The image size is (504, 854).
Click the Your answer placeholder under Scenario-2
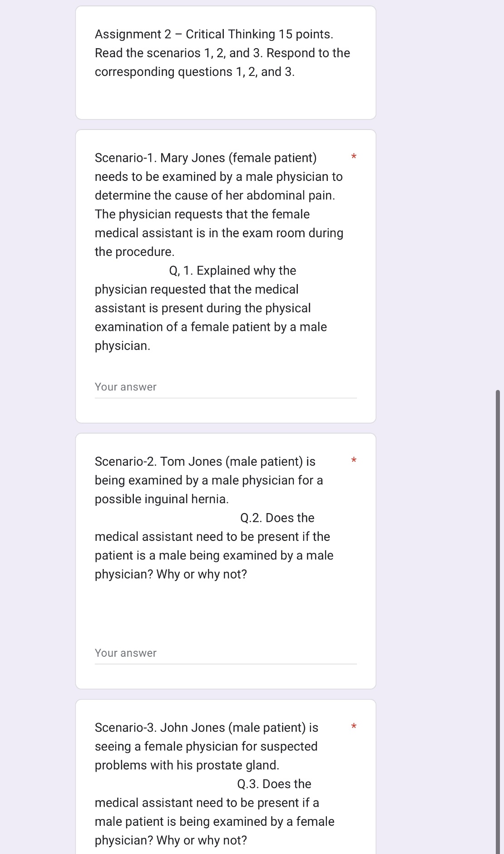pos(125,653)
